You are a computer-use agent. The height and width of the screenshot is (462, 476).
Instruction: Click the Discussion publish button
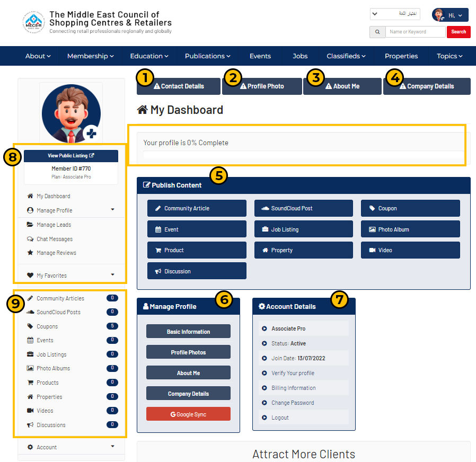point(197,271)
